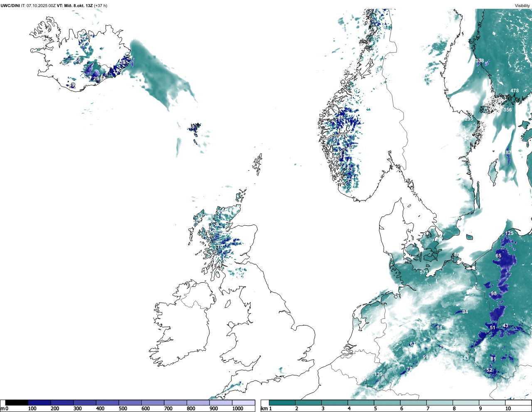The width and height of the screenshot is (532, 412).
Task: Click the '98' visibility value
Action: [494, 294]
